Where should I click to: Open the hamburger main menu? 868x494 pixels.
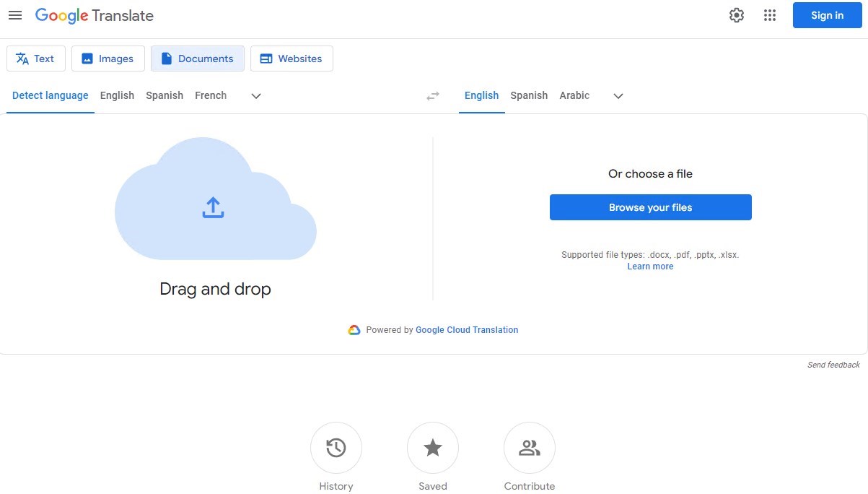click(15, 15)
